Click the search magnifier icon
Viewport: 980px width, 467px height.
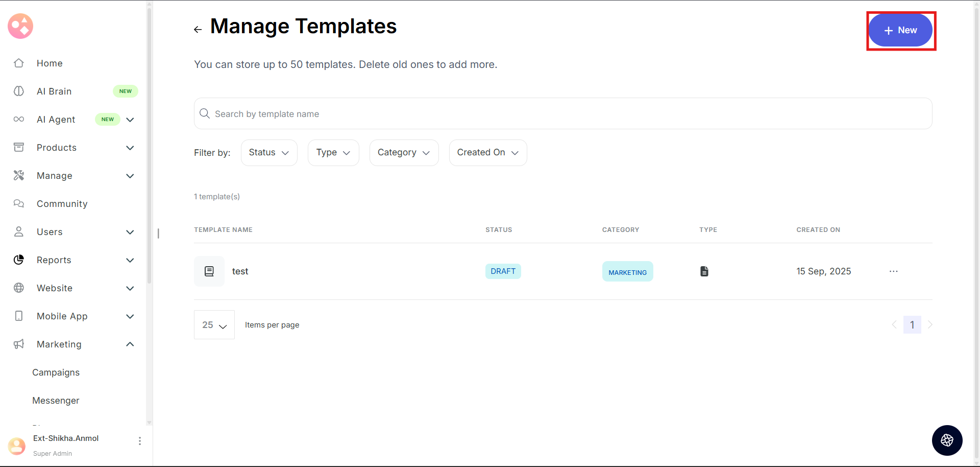click(x=205, y=113)
